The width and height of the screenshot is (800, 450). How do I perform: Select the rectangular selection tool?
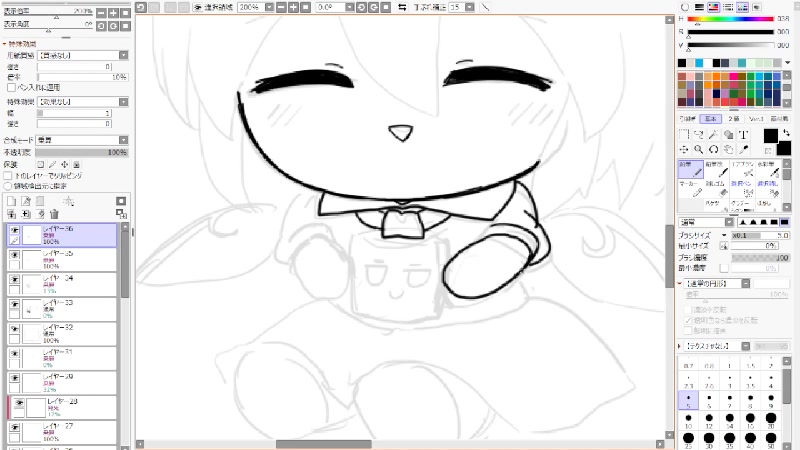[x=683, y=133]
